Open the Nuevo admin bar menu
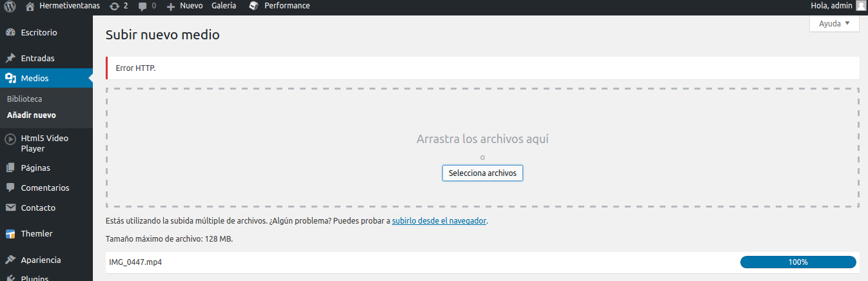This screenshot has height=281, width=868. 192,6
